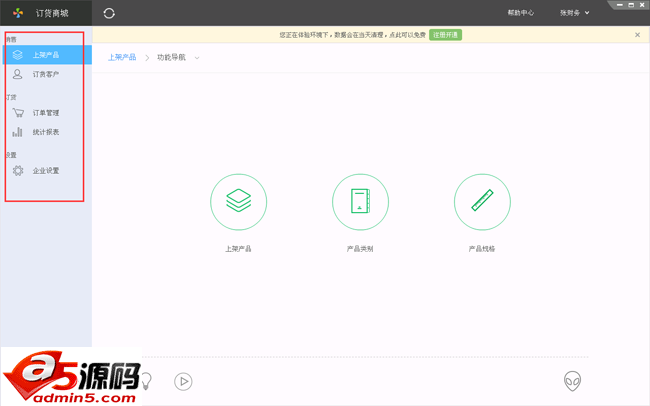650x406 pixels.
Task: Click the 产品类别 circle icon
Action: click(360, 202)
